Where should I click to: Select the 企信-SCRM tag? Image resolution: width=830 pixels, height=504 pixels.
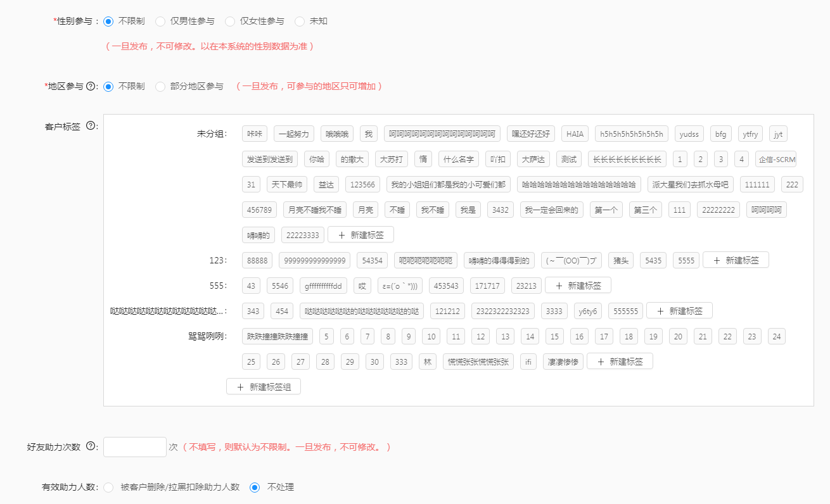click(776, 159)
